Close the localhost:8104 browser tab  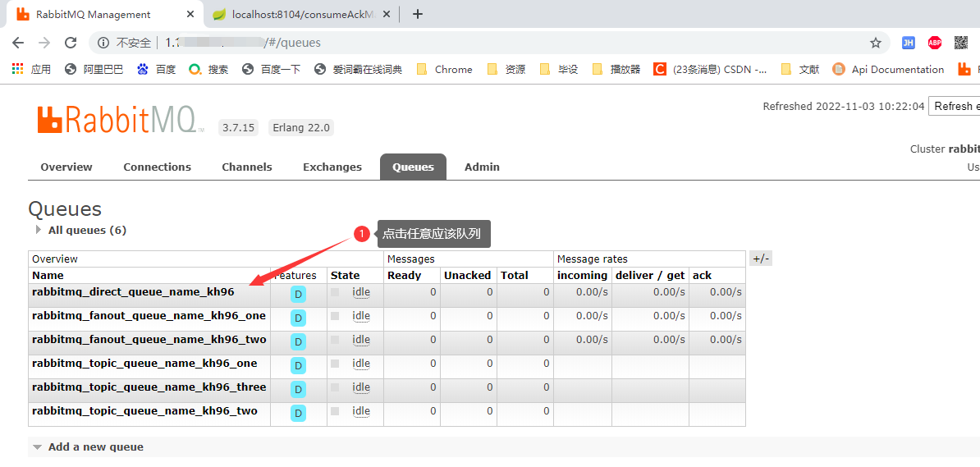point(387,15)
